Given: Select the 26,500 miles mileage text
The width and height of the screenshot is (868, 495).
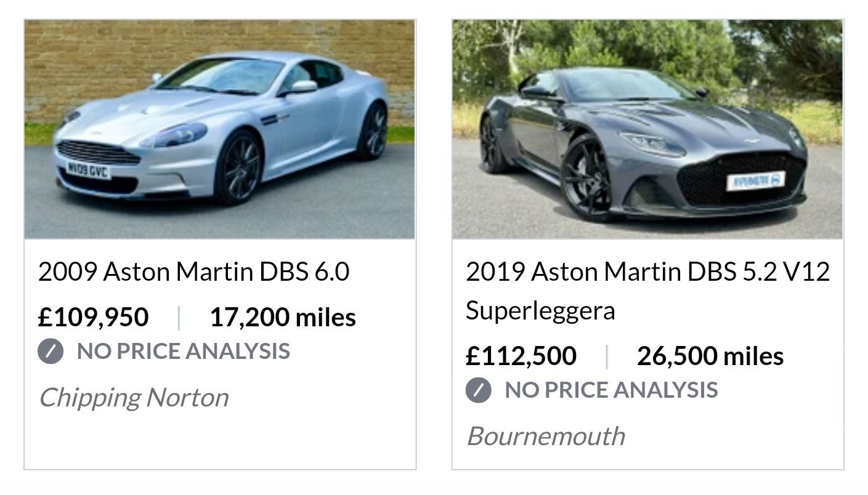Looking at the screenshot, I should [710, 356].
